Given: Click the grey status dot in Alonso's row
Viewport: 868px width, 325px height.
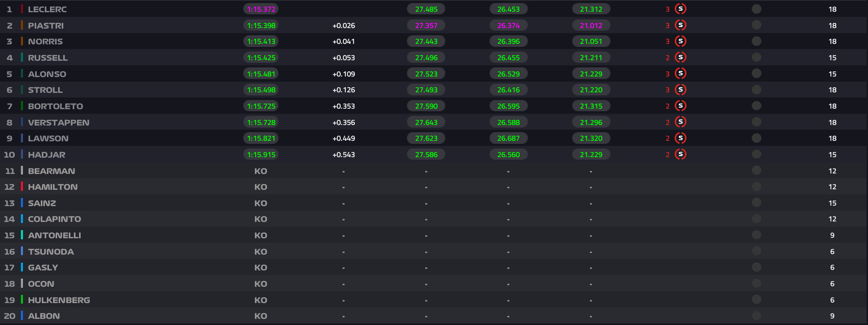Looking at the screenshot, I should click(x=756, y=73).
